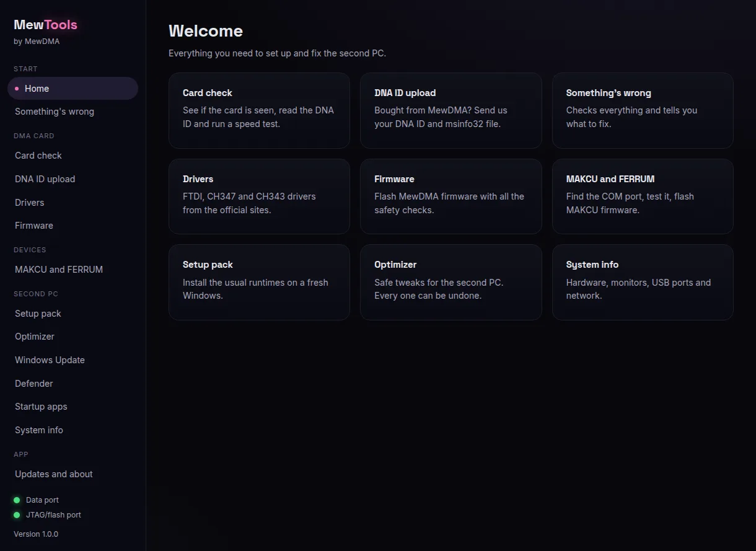Click the 'DEVICES' section header
The width and height of the screenshot is (756, 551).
coord(30,250)
